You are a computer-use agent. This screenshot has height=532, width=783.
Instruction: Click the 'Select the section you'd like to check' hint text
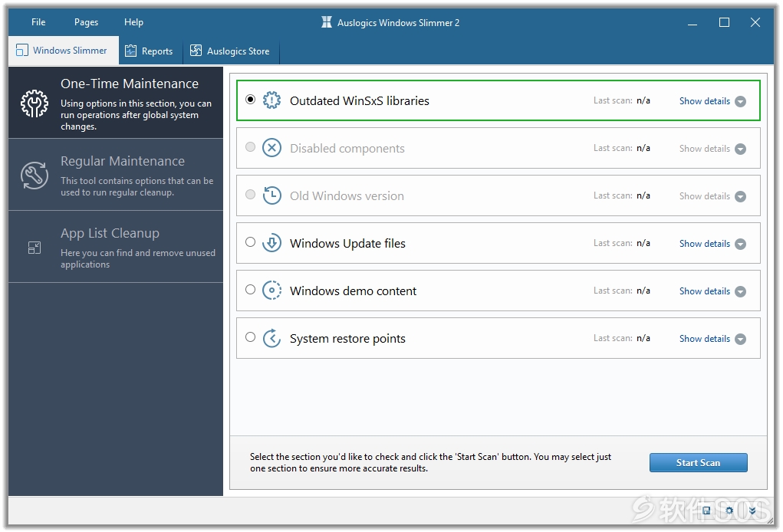430,462
